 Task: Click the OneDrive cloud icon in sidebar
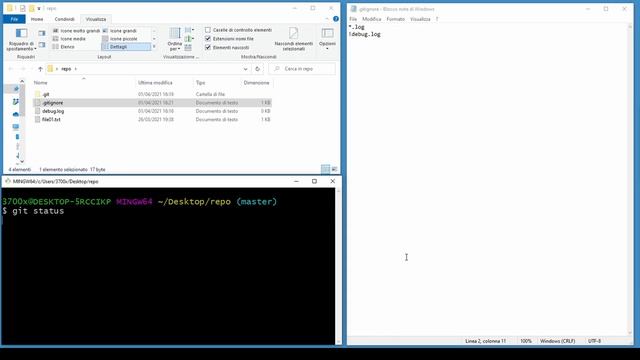tap(16, 114)
